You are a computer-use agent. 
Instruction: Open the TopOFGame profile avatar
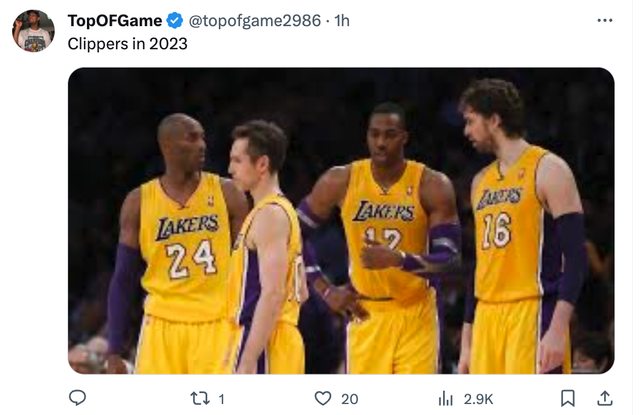[x=33, y=31]
